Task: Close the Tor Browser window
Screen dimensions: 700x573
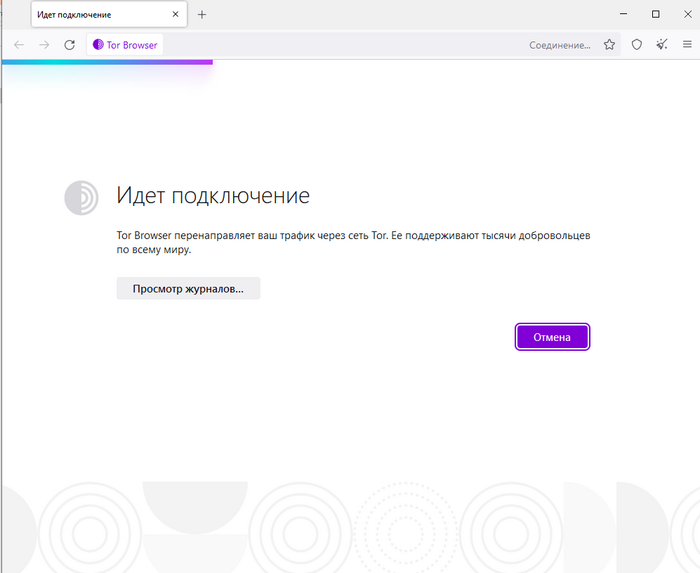Action: coord(688,14)
